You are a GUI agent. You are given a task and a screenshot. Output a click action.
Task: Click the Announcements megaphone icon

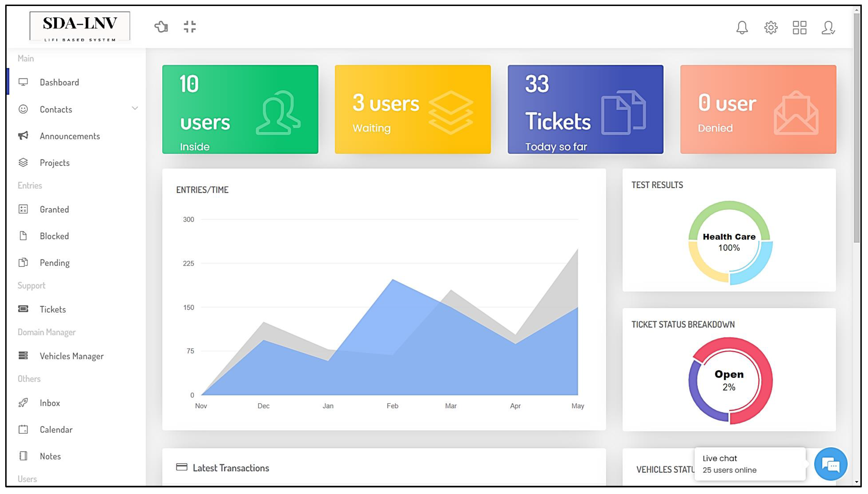point(23,136)
